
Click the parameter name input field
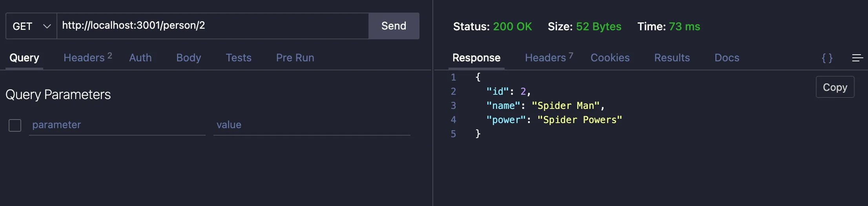click(117, 125)
